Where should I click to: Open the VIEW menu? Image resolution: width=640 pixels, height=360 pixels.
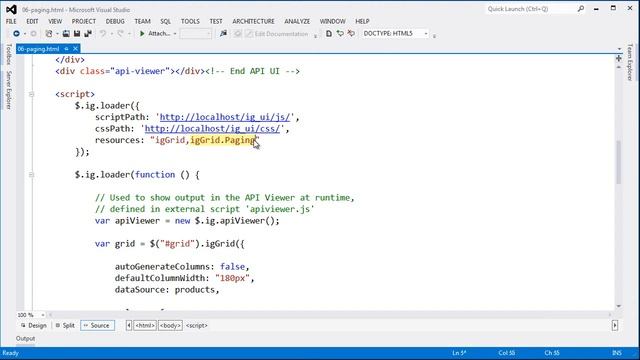point(55,21)
